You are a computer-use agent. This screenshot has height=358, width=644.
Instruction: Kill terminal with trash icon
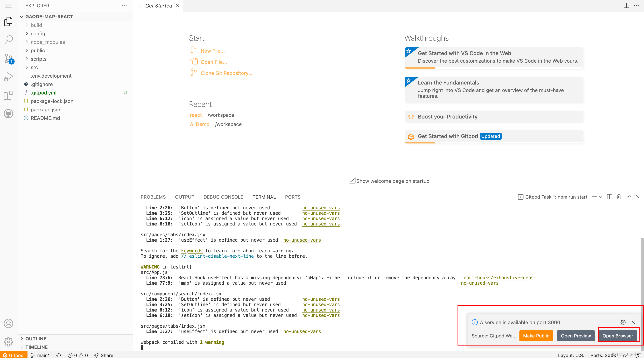[619, 197]
